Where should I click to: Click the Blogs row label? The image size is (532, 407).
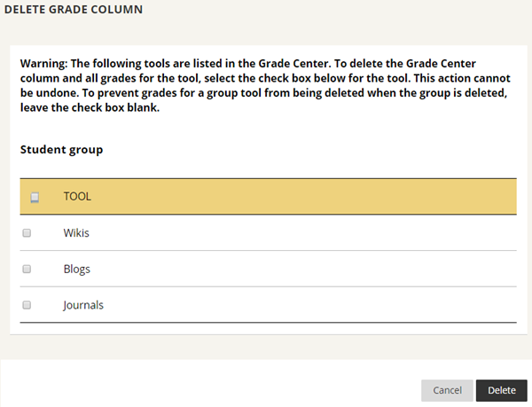[76, 270]
